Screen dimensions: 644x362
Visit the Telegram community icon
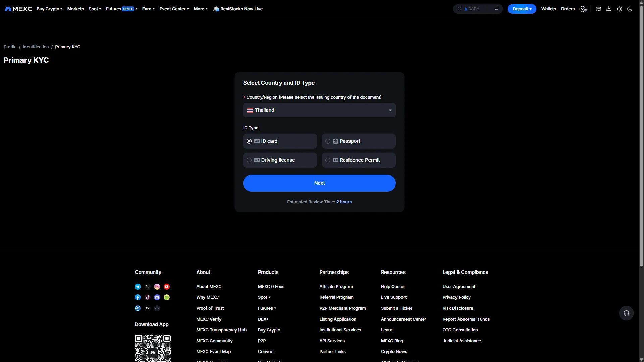(138, 287)
